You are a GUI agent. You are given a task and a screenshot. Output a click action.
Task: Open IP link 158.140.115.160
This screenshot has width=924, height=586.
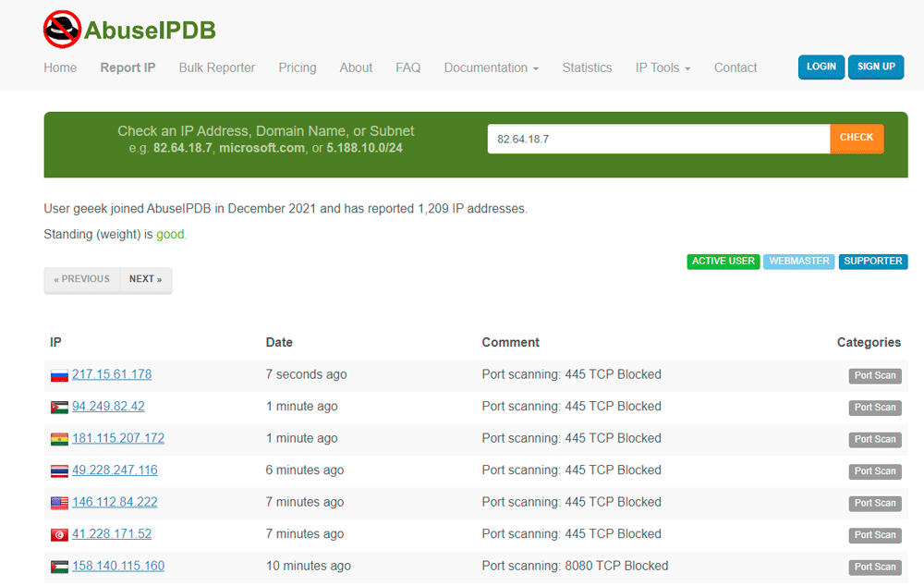click(118, 566)
